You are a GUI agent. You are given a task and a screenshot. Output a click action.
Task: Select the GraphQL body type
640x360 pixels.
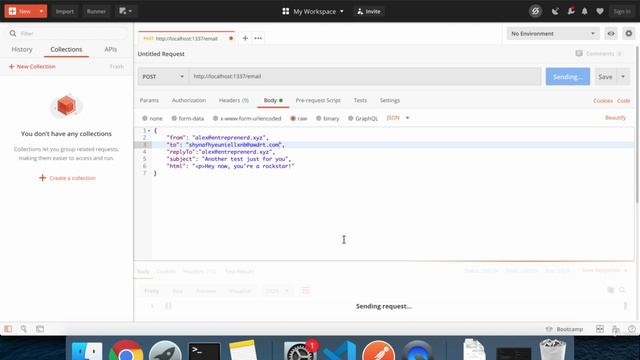point(362,118)
